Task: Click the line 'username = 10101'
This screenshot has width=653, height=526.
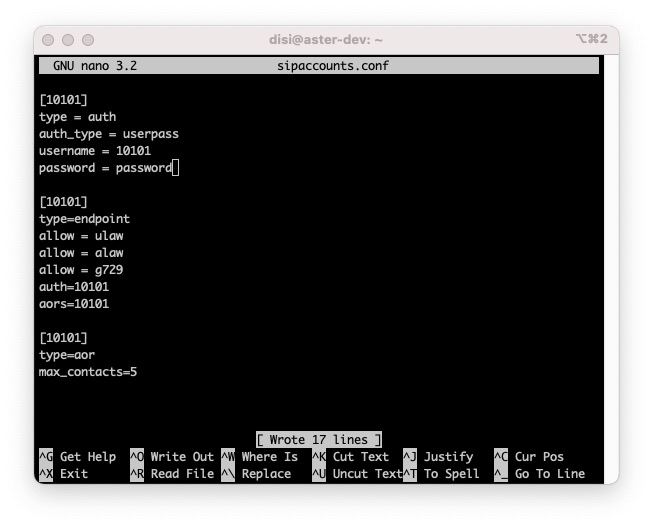Action: click(x=95, y=151)
